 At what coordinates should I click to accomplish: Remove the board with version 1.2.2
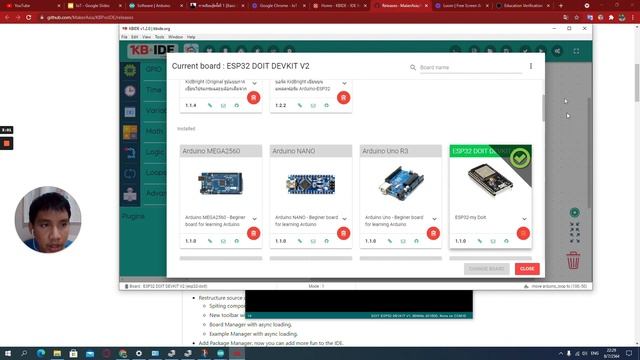pos(343,98)
